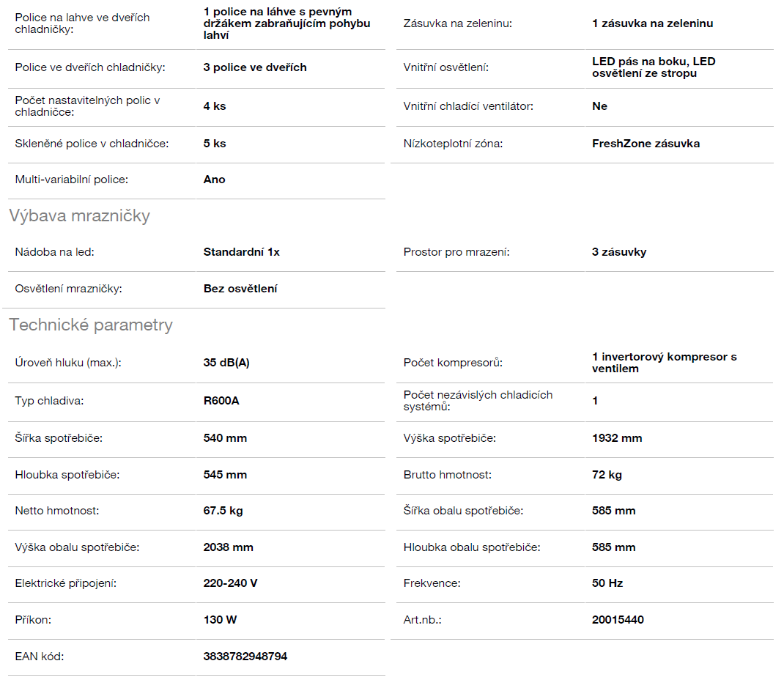Click the "Výška obalu spotřebiče" value 2038 mm
Viewport: 784px width, 680px height.
[228, 547]
